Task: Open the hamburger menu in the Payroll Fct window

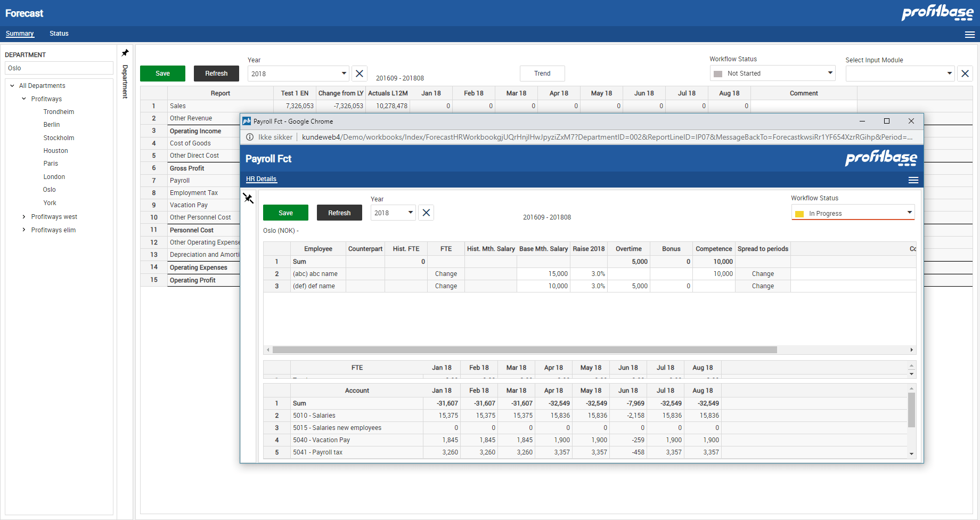Action: pyautogui.click(x=913, y=180)
